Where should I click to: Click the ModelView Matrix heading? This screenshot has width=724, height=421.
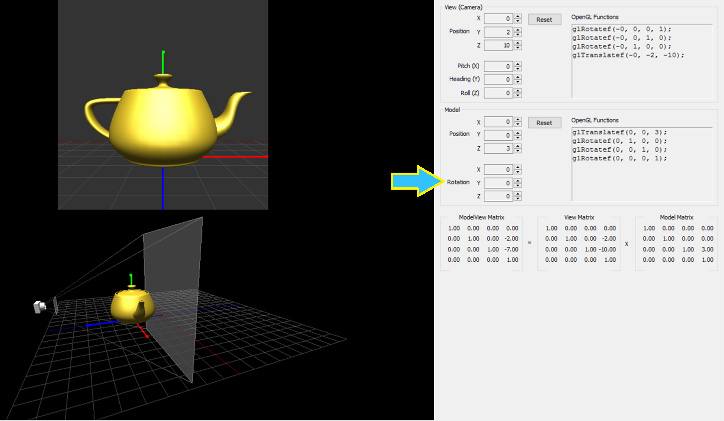click(481, 217)
